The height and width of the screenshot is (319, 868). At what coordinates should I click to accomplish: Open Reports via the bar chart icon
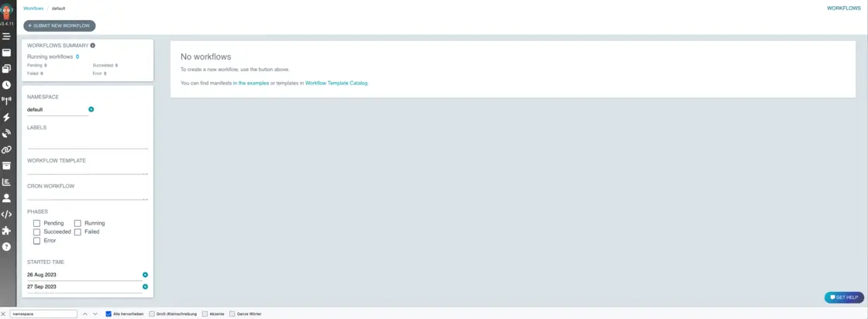[6, 182]
